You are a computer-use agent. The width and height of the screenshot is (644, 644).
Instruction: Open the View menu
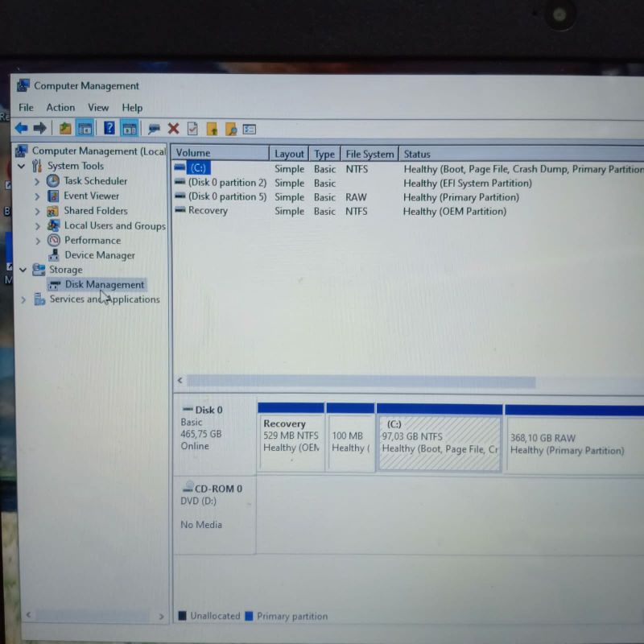[98, 108]
